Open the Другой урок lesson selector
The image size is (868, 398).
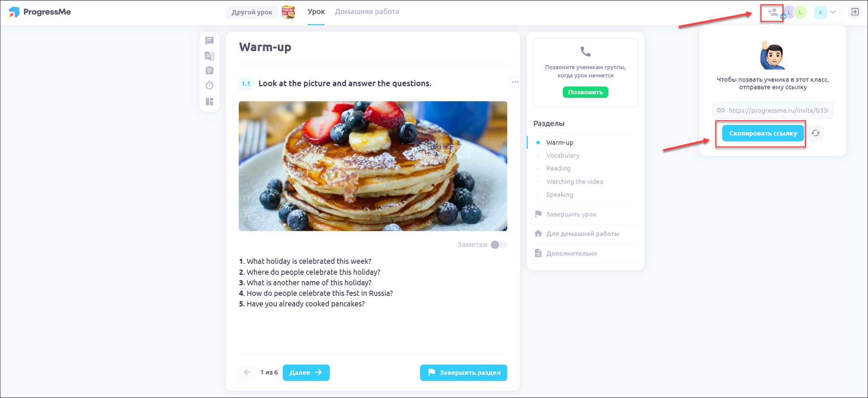[x=252, y=12]
